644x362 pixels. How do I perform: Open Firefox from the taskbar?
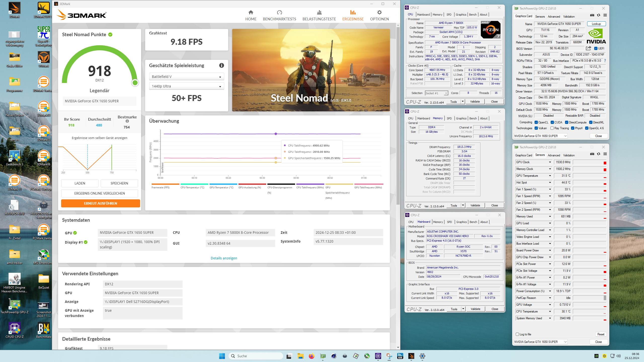[x=311, y=356]
